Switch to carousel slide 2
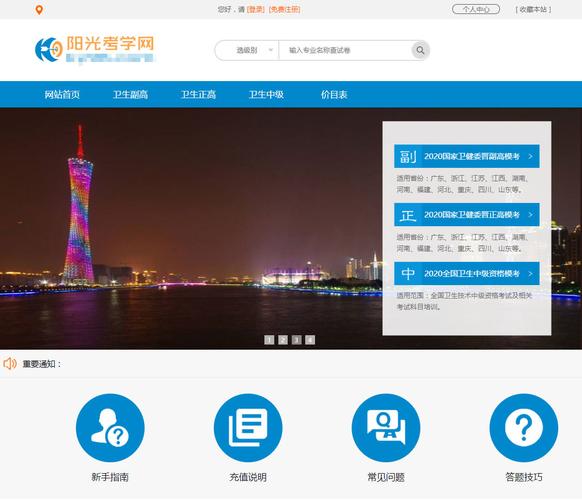 point(283,340)
